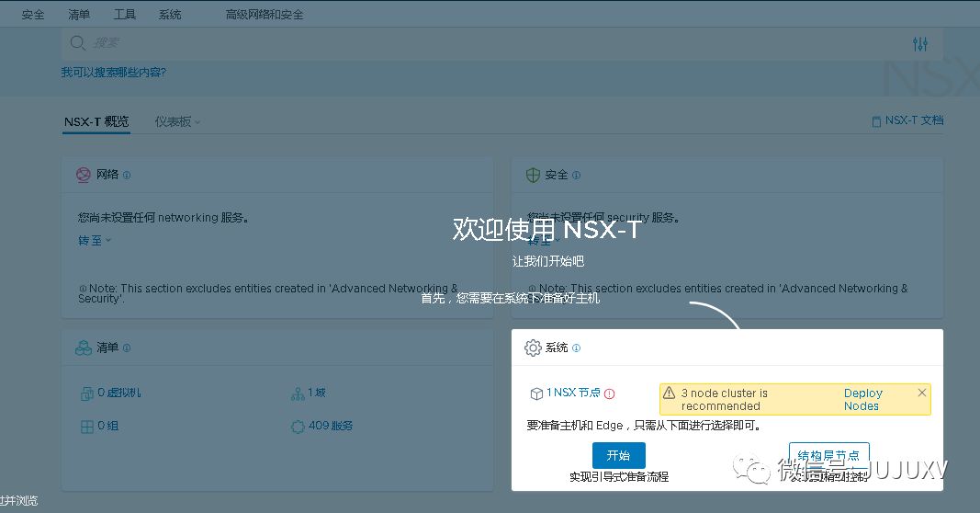Click red alert icon beside NSX 节点
This screenshot has height=513, width=980.
609,393
